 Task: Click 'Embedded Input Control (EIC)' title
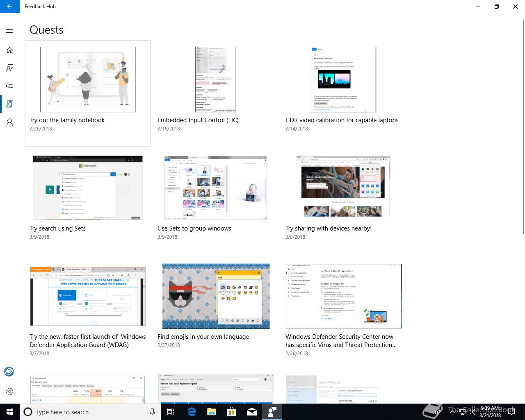[198, 120]
